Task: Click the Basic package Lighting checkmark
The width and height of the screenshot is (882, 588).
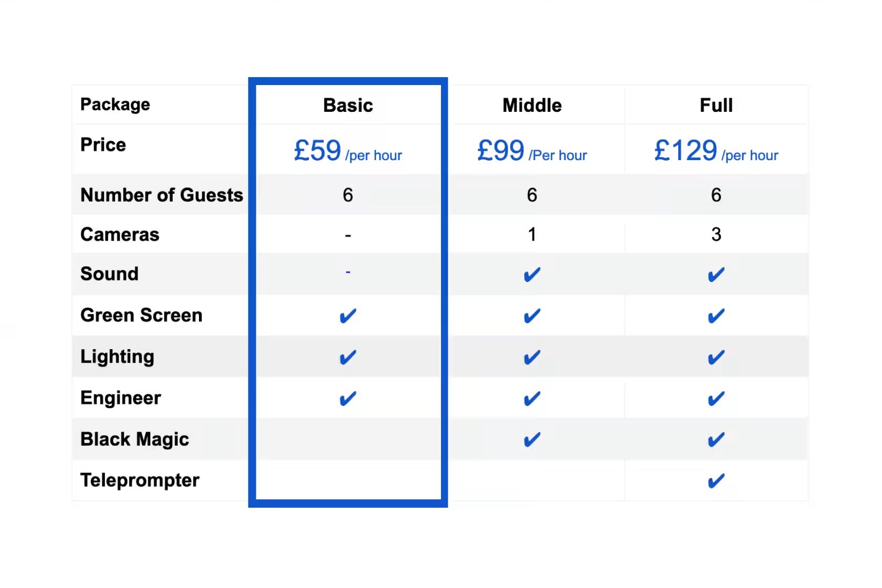Action: click(348, 358)
